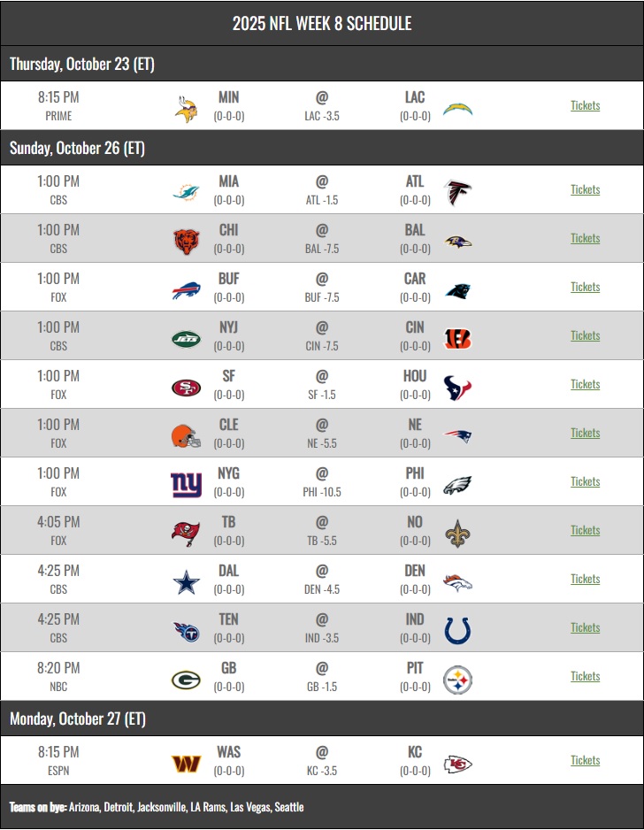The image size is (644, 830).
Task: Select the Buffalo Bills logo
Action: (186, 288)
